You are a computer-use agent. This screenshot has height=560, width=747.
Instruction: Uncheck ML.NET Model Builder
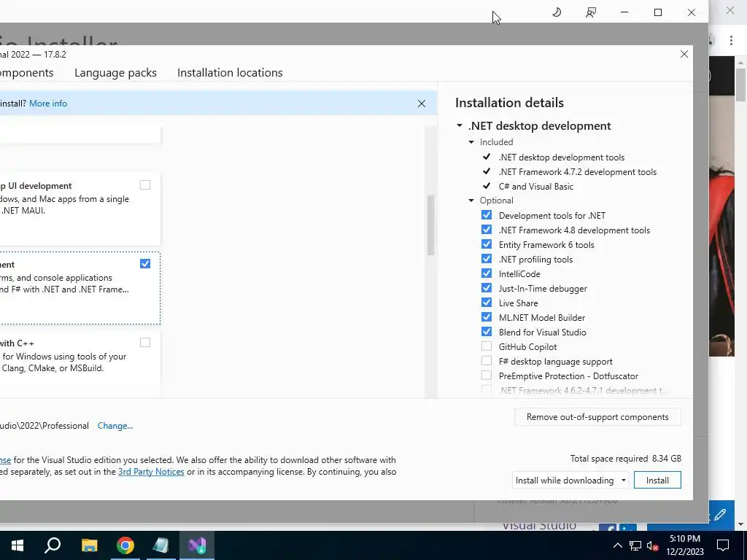click(487, 317)
